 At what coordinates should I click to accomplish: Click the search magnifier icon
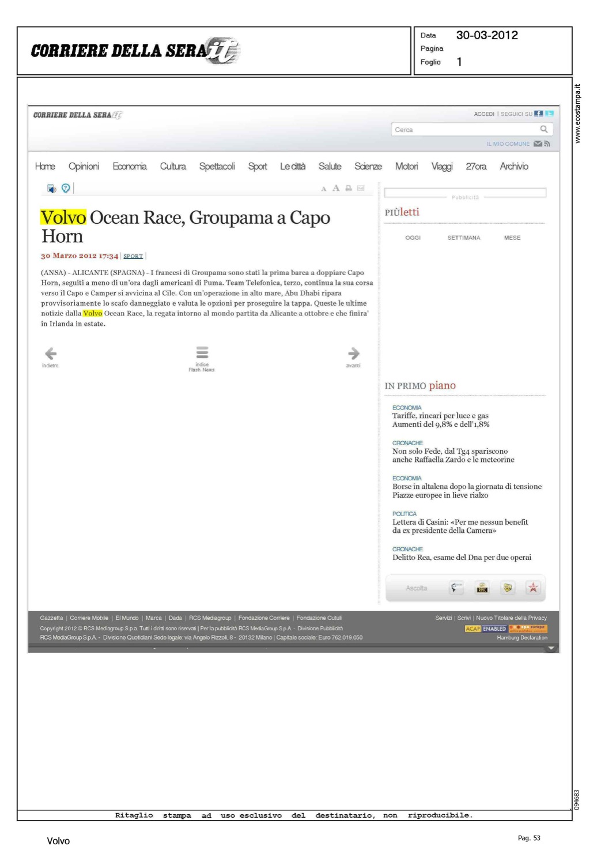pyautogui.click(x=543, y=129)
